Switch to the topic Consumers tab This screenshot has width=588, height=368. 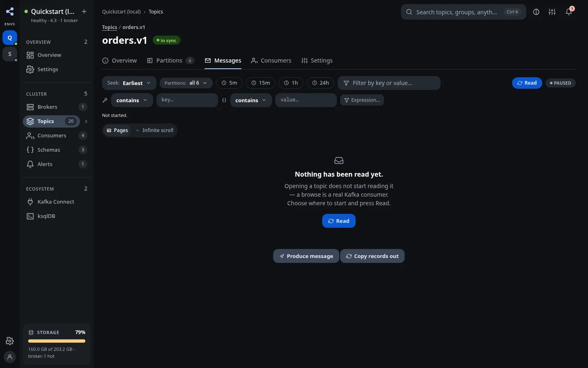click(x=271, y=61)
